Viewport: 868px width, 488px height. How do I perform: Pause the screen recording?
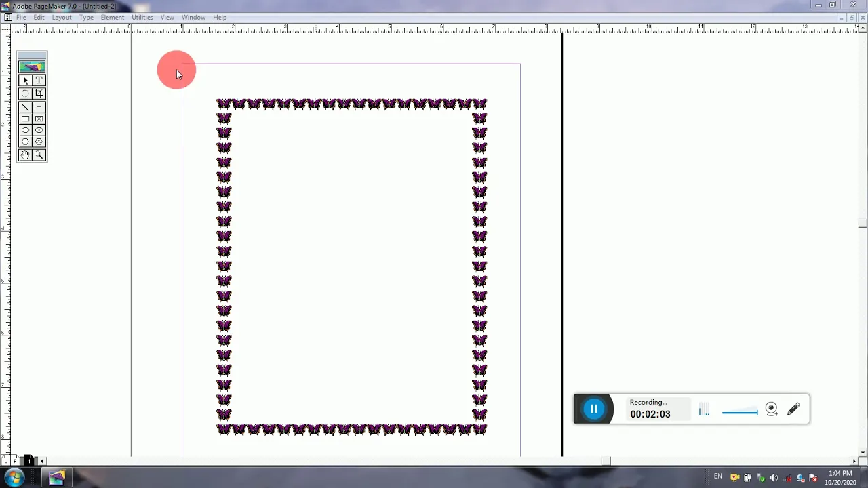click(593, 409)
